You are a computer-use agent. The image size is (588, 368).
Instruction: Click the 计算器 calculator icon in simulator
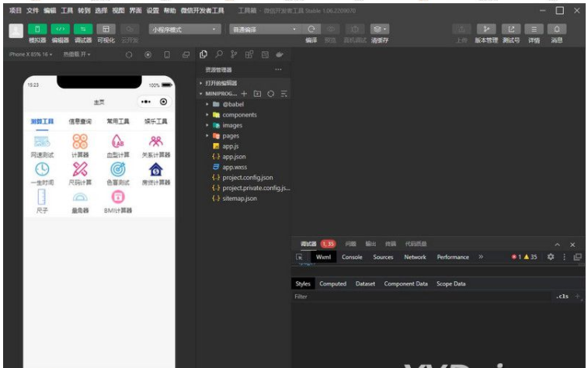coord(80,141)
